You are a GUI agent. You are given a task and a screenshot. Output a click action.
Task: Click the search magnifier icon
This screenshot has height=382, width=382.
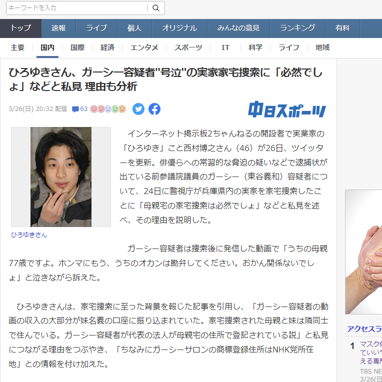pyautogui.click(x=156, y=8)
